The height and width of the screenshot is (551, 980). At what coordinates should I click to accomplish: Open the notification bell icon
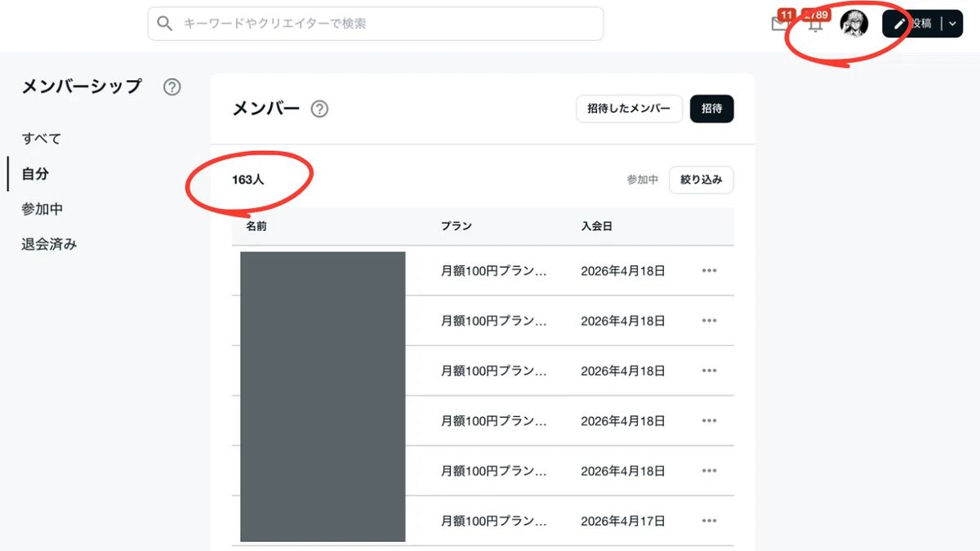pyautogui.click(x=815, y=24)
